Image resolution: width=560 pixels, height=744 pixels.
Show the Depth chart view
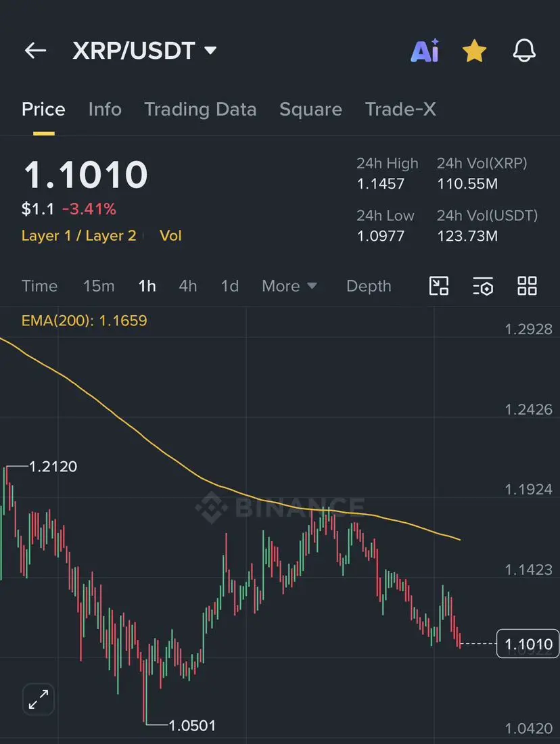tap(369, 286)
